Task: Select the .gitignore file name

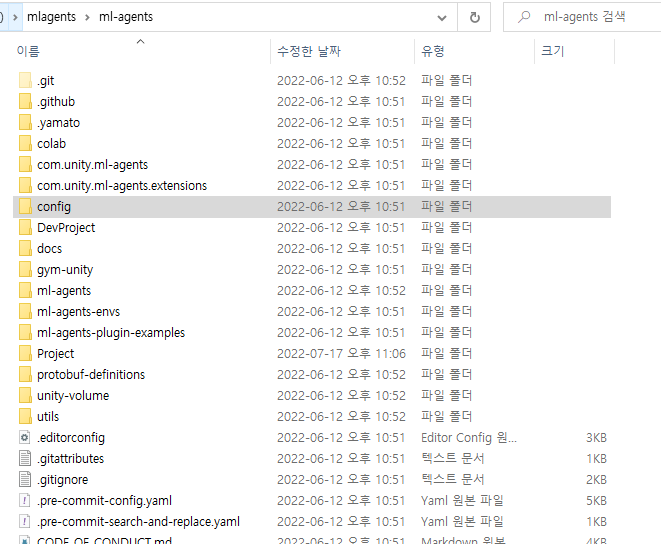Action: click(x=62, y=480)
